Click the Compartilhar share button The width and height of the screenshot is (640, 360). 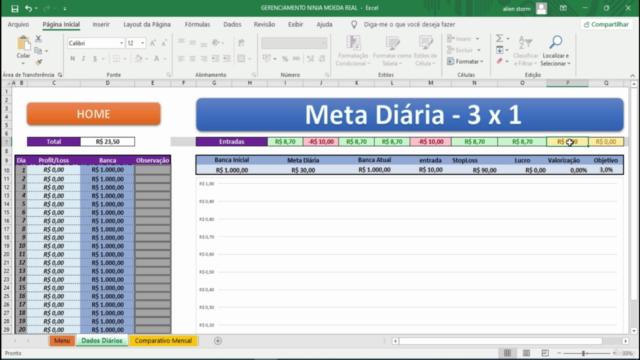tap(606, 24)
